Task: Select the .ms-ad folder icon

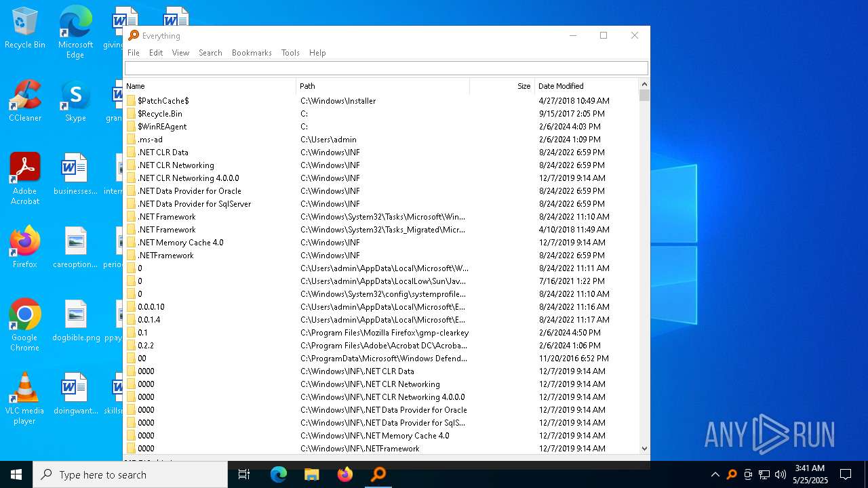Action: [x=131, y=140]
